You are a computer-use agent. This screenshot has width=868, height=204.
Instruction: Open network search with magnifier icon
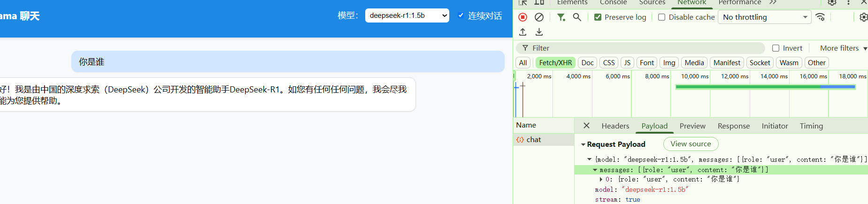(x=577, y=17)
